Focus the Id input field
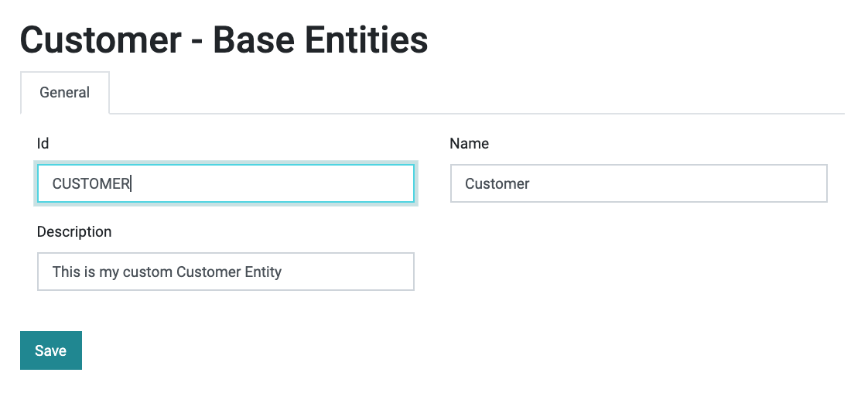Screen dimensions: 868x393 (226, 183)
